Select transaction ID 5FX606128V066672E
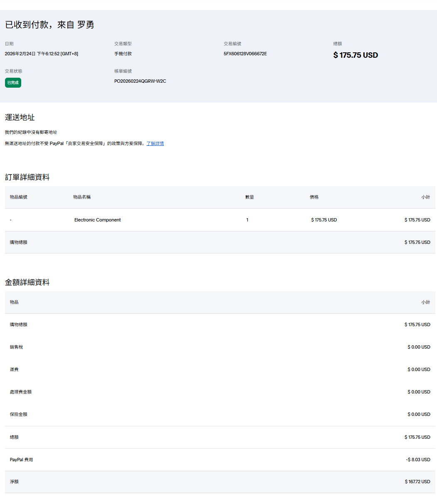This screenshot has width=437, height=504. (245, 54)
